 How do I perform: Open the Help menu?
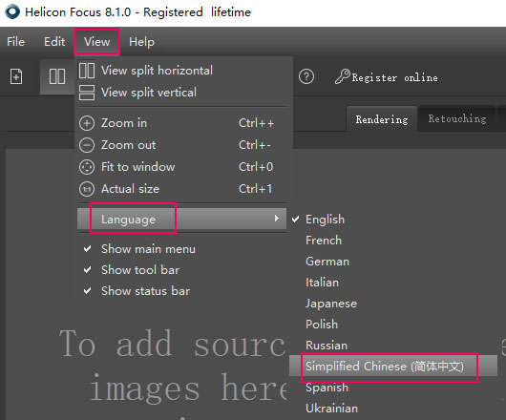pyautogui.click(x=141, y=42)
